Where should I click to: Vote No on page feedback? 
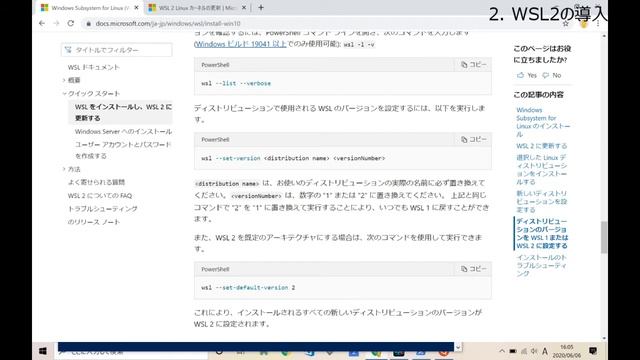point(552,75)
